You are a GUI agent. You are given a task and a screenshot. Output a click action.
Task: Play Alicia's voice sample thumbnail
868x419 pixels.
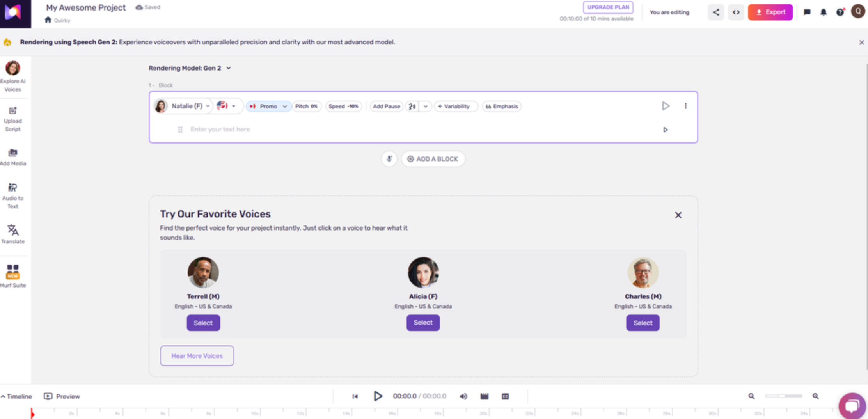click(x=423, y=272)
